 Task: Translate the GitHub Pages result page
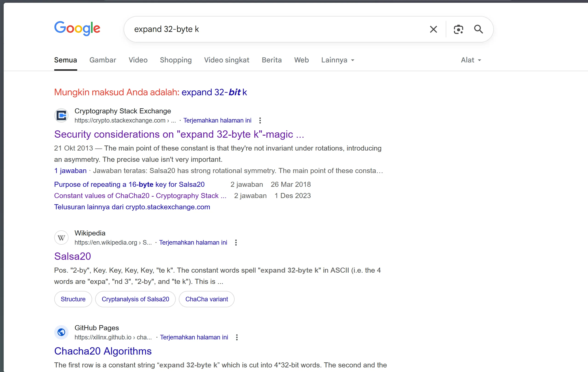point(194,337)
